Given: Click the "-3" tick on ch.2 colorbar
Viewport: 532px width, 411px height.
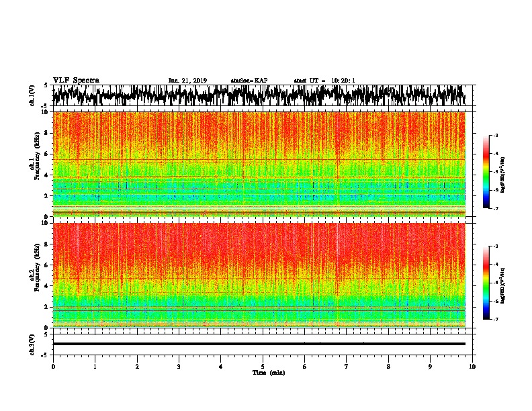Looking at the screenshot, I should 495,246.
